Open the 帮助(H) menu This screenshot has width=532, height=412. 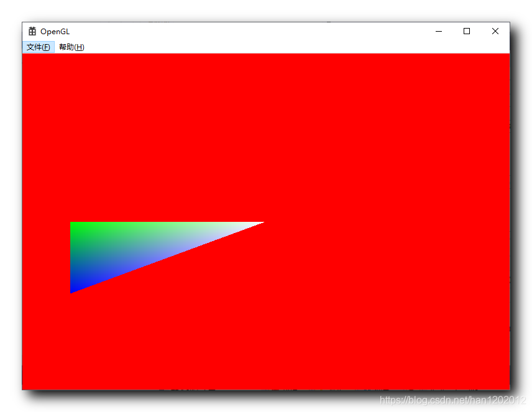pos(71,47)
